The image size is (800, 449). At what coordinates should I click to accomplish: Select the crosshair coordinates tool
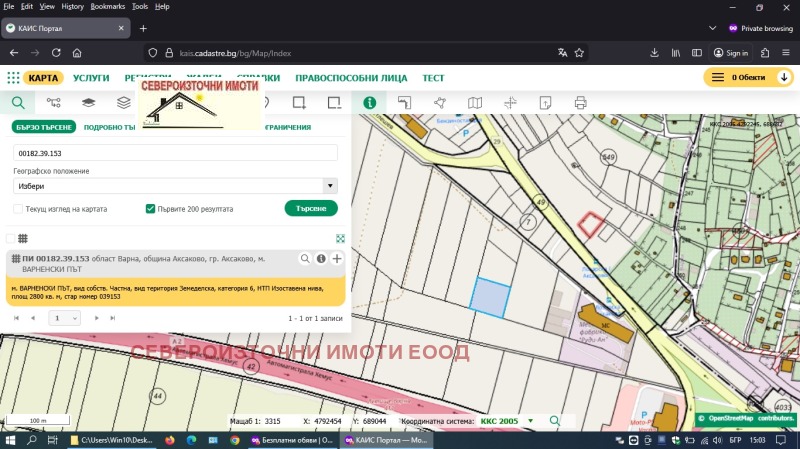point(510,103)
